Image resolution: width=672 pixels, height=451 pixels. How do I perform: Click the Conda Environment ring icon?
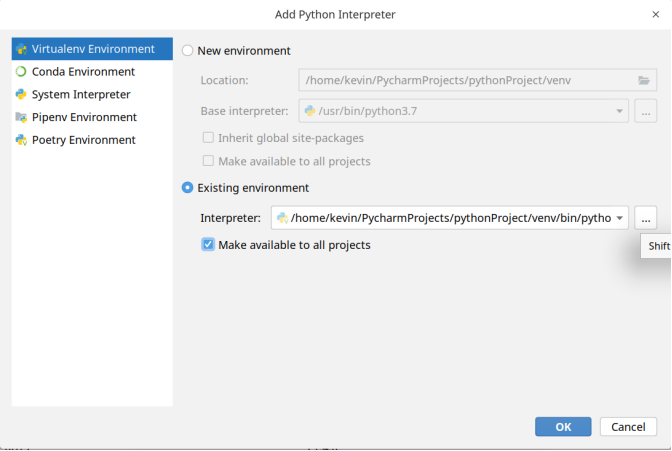(21, 72)
